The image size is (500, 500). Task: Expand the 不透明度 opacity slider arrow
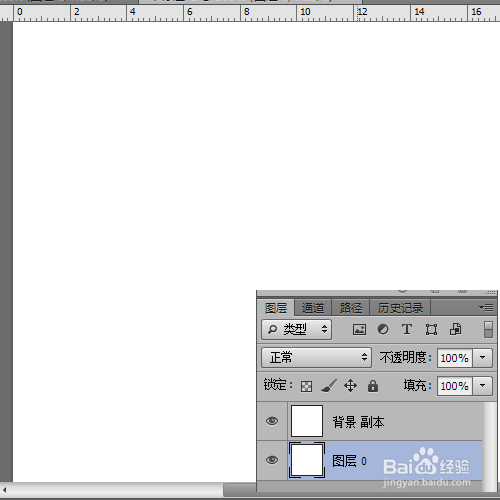tap(483, 358)
